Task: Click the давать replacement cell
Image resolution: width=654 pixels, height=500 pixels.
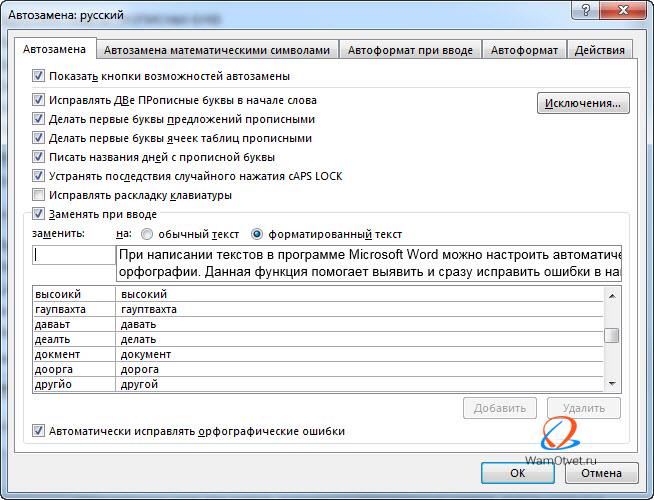Action: [360, 324]
